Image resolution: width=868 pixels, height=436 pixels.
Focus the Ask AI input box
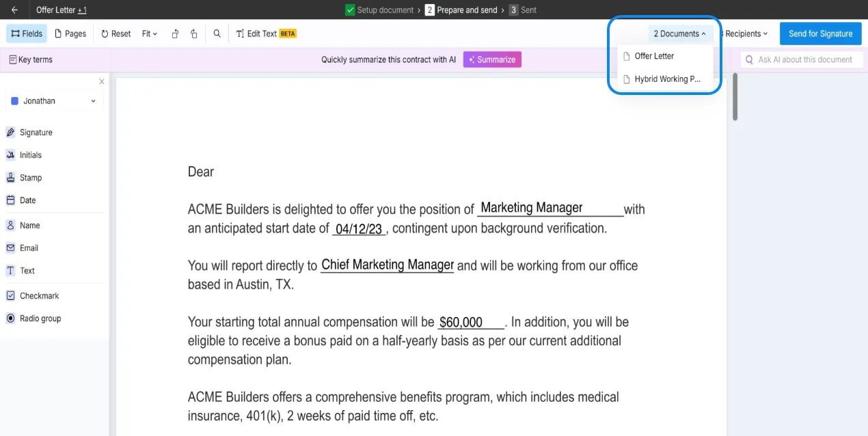point(802,59)
